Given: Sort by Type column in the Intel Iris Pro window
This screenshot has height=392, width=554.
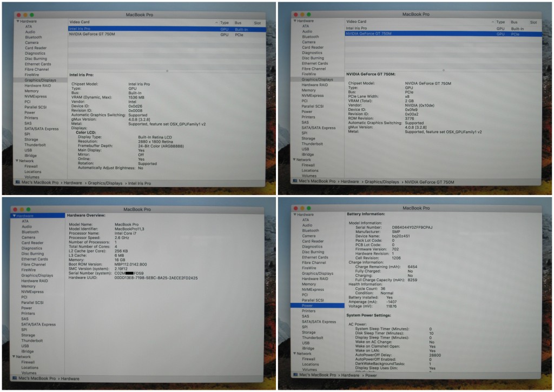Looking at the screenshot, I should (x=225, y=23).
